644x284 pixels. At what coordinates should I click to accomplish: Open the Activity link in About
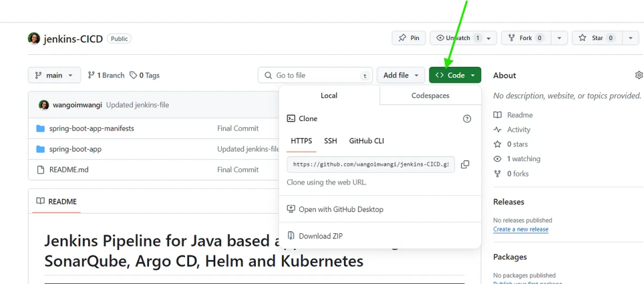point(519,129)
